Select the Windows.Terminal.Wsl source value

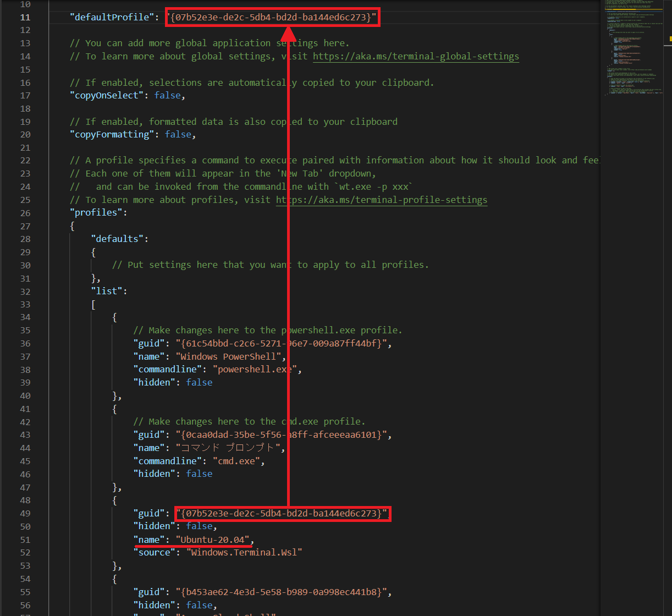[x=245, y=552]
